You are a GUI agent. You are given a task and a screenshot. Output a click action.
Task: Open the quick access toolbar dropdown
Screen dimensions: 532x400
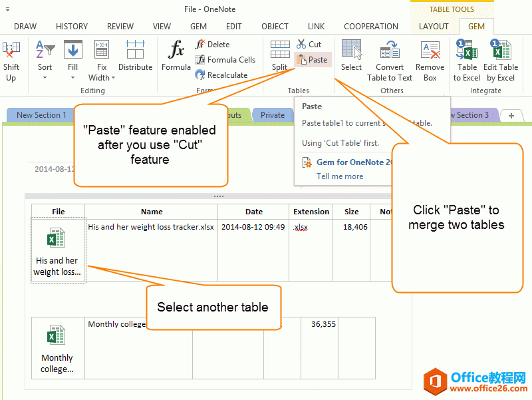coord(7,9)
